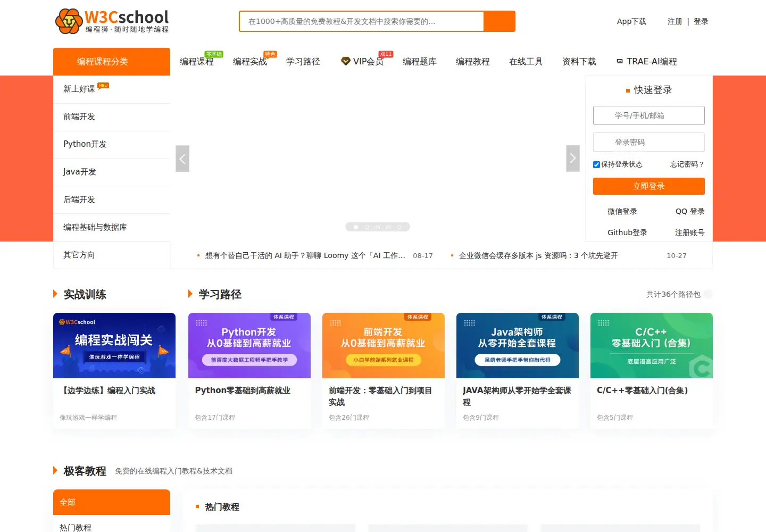Expand the 编程基础与数据库 category
Screen dimensions: 766x532
pos(112,228)
